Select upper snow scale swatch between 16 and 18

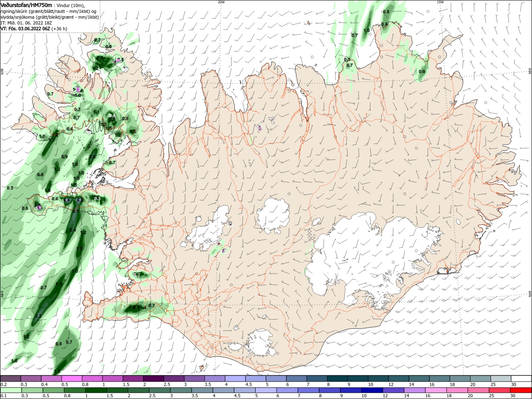point(439,379)
